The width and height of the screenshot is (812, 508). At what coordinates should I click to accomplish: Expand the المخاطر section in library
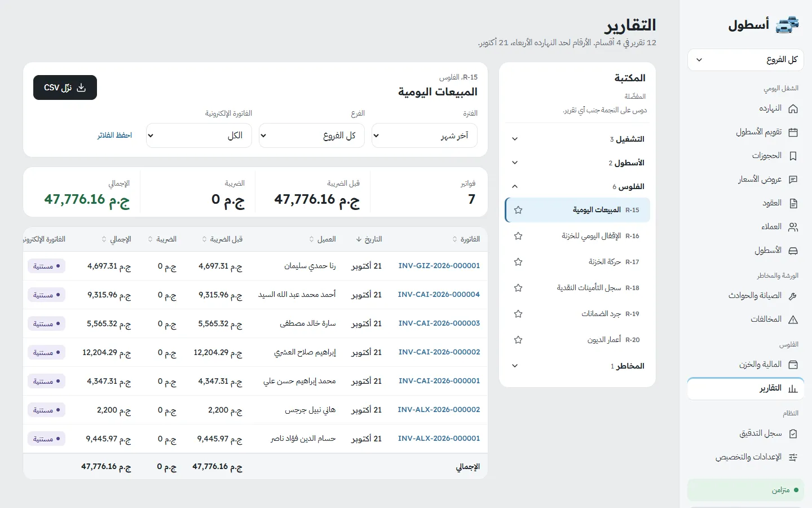(577, 366)
